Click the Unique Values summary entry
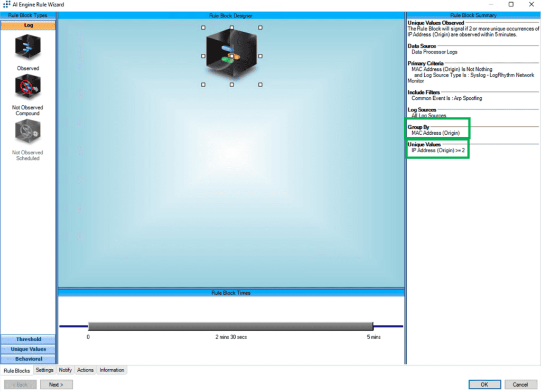541x392 pixels. coord(437,148)
